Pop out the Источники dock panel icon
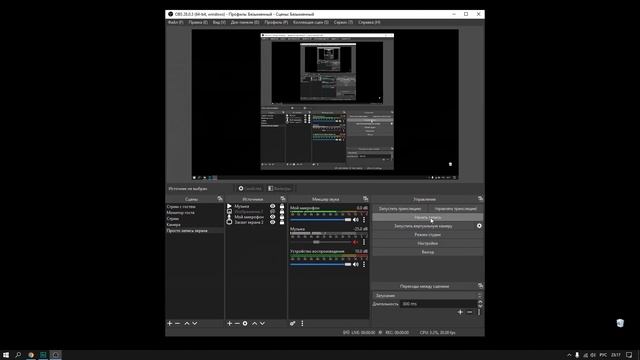 click(x=283, y=199)
